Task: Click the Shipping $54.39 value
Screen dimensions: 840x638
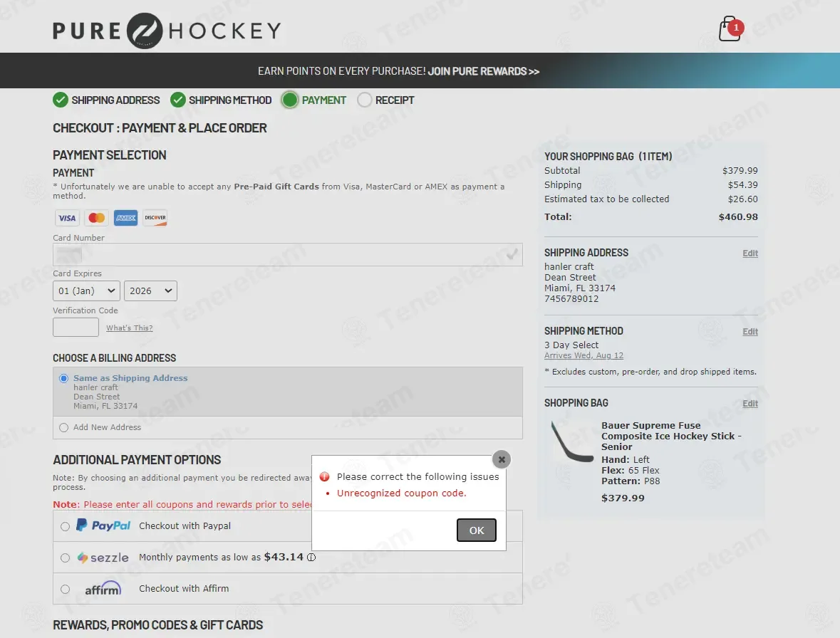Action: (x=742, y=184)
